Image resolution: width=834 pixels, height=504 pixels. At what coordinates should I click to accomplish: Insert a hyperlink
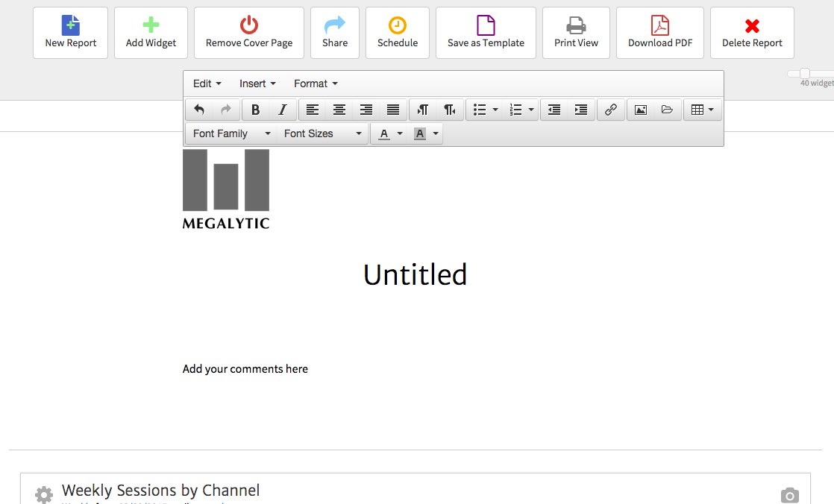click(x=610, y=110)
